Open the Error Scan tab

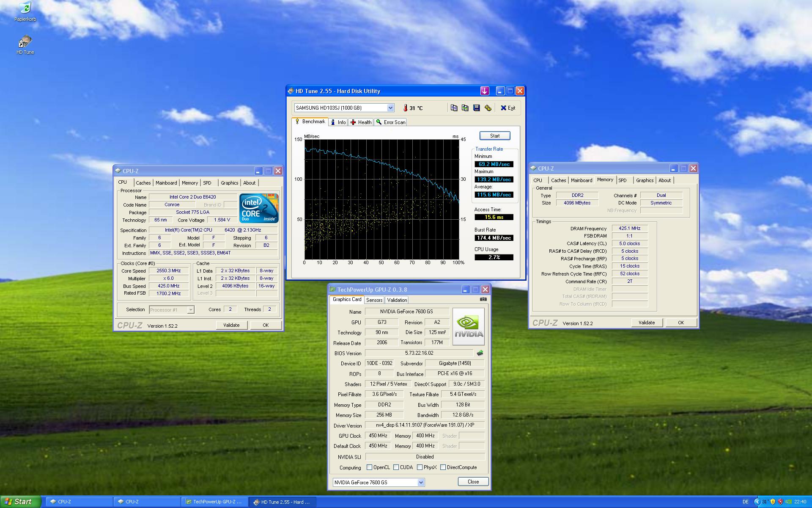390,122
